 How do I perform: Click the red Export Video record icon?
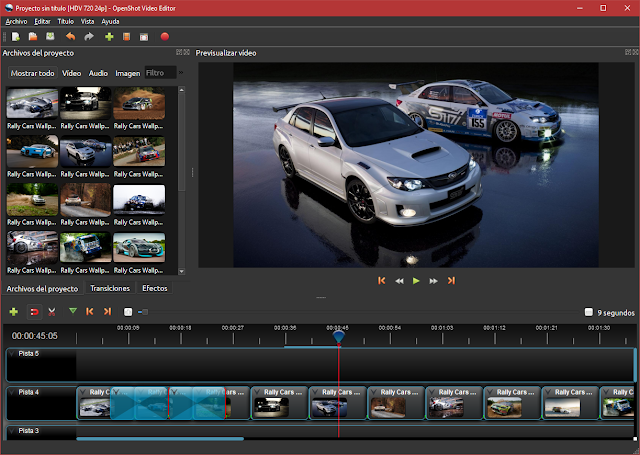[x=164, y=37]
